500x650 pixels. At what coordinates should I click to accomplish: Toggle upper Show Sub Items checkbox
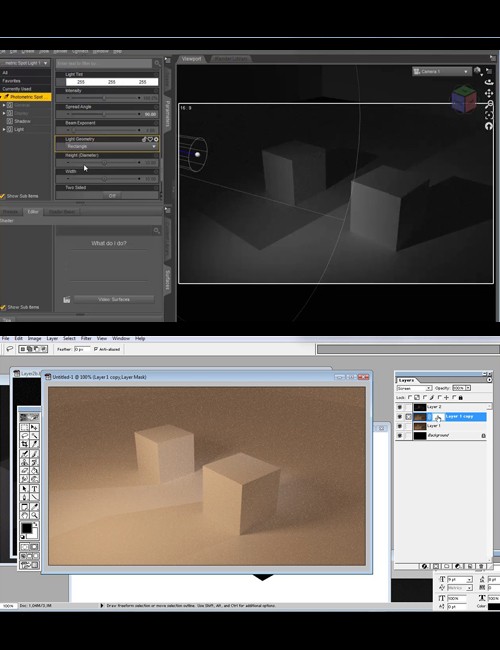(2, 196)
